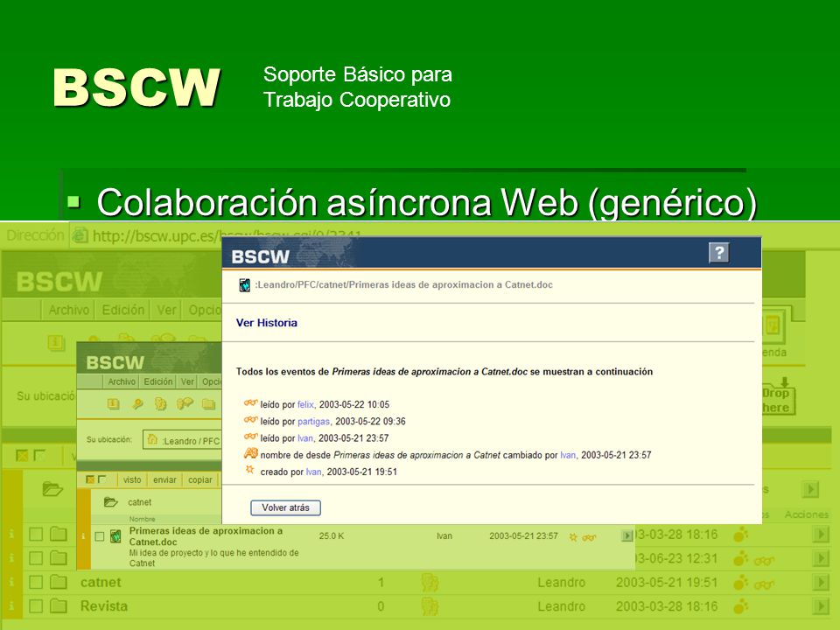Click the glasses icon next to 'leído por felix'
The height and width of the screenshot is (630, 840).
point(251,403)
